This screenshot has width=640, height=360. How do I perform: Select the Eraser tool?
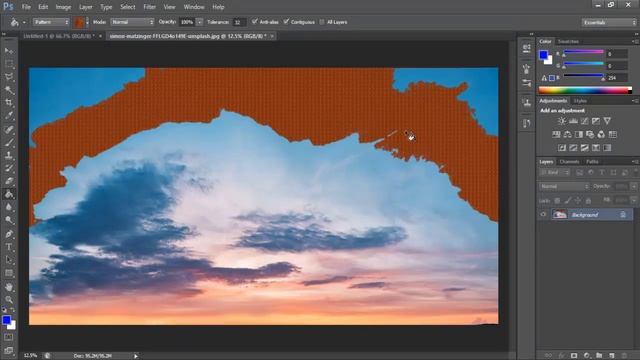tap(9, 182)
